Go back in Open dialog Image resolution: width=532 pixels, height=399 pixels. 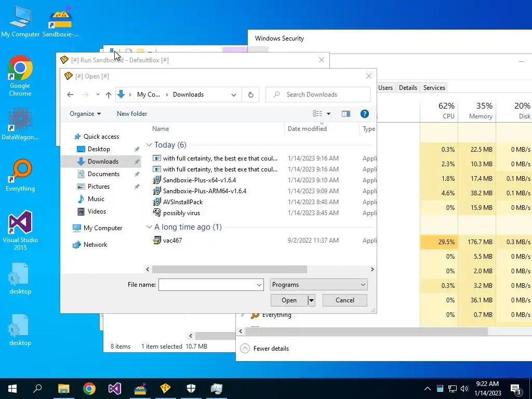[70, 95]
